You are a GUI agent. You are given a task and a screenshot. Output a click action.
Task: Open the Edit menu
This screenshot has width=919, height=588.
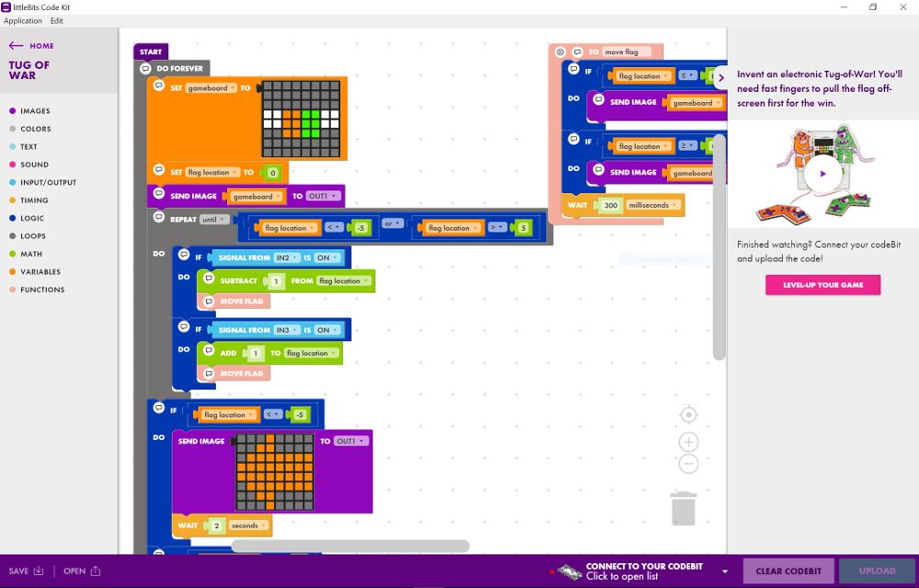coord(57,20)
